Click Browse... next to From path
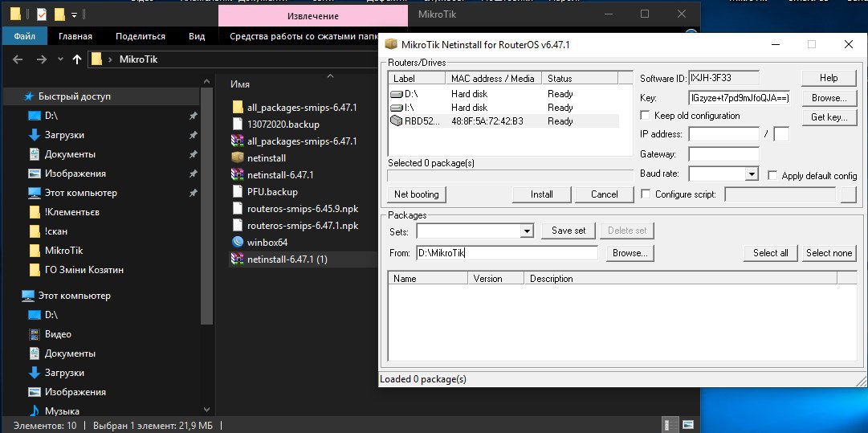 pos(630,253)
